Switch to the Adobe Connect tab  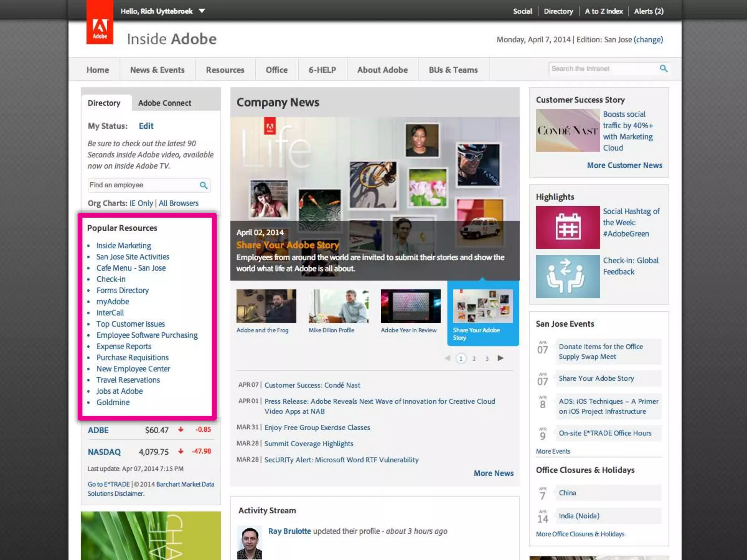165,103
